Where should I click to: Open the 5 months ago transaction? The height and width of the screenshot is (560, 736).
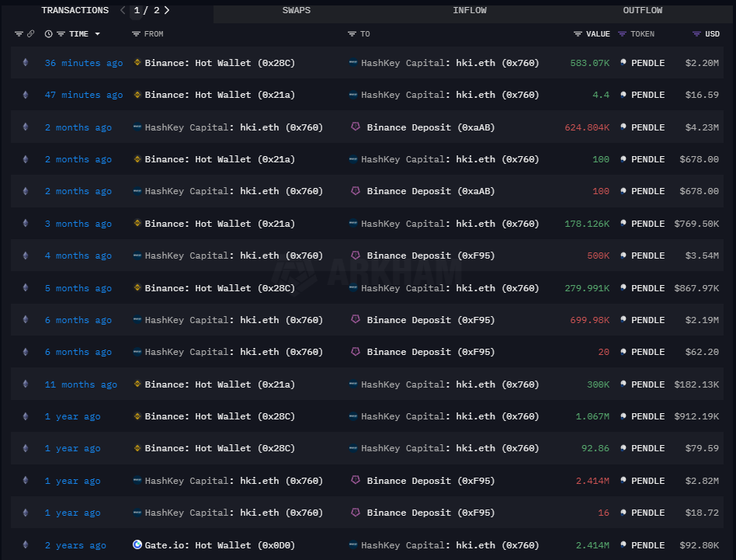tap(78, 288)
